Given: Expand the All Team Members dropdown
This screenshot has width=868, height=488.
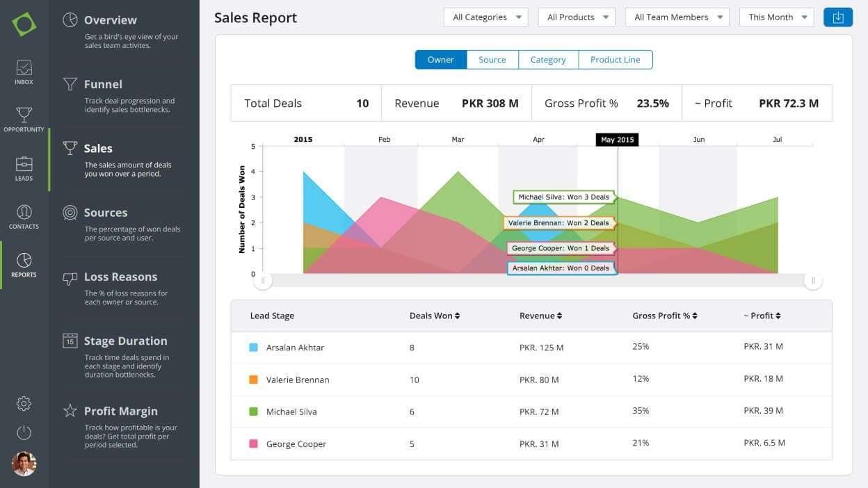Looking at the screenshot, I should pos(677,17).
